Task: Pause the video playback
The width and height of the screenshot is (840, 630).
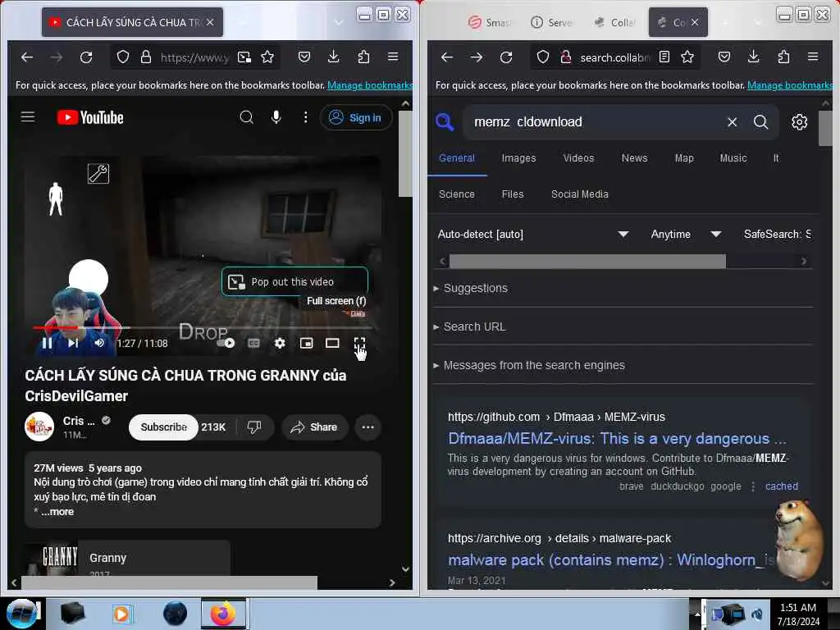Action: [47, 343]
